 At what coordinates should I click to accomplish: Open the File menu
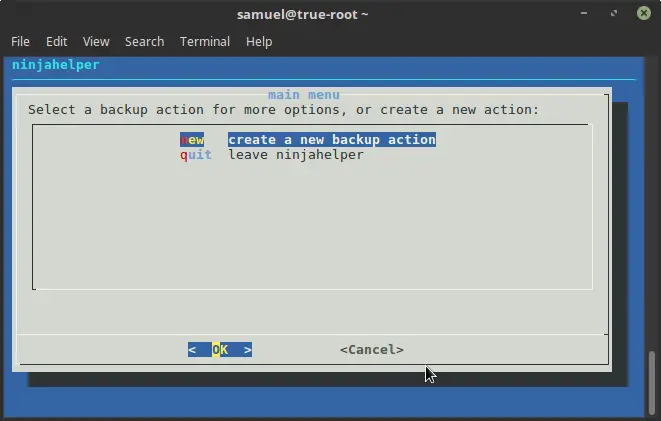20,42
